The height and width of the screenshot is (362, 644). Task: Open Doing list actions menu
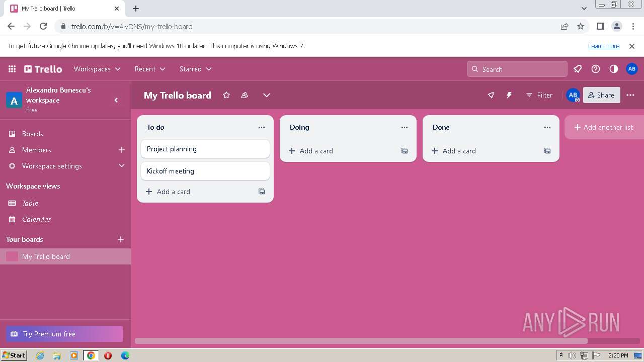[405, 127]
